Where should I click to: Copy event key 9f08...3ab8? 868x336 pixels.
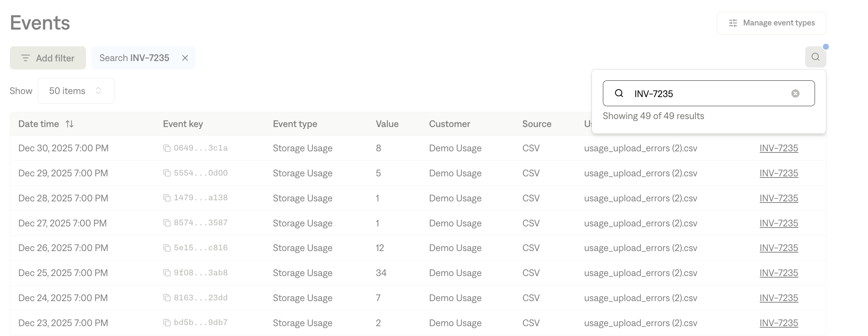click(167, 273)
